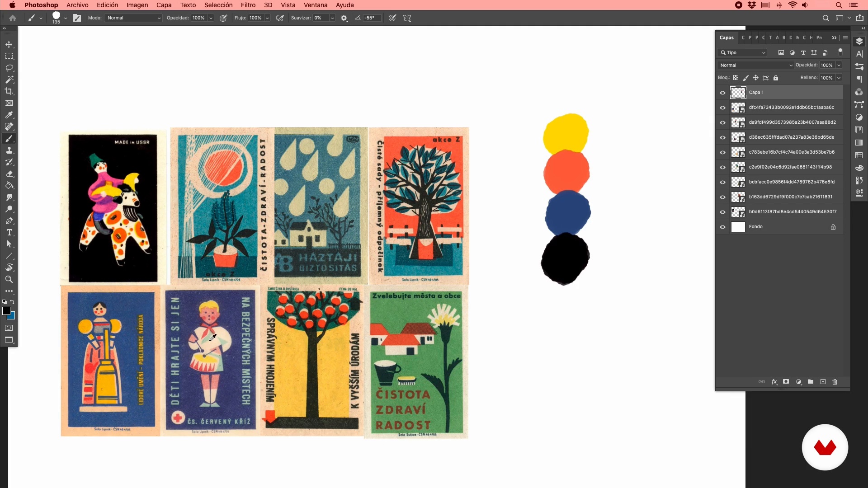This screenshot has height=488, width=868.
Task: Delete layer using trash icon
Action: point(835,382)
